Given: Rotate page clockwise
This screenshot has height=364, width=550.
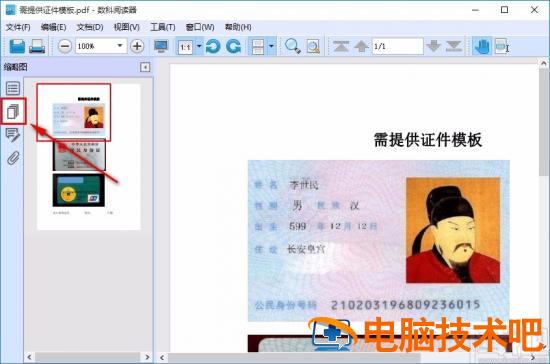Looking at the screenshot, I should pyautogui.click(x=234, y=46).
